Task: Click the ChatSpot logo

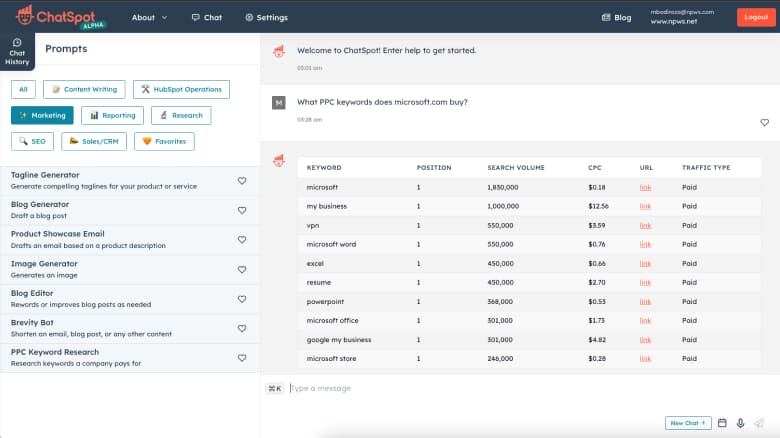Action: pyautogui.click(x=60, y=17)
